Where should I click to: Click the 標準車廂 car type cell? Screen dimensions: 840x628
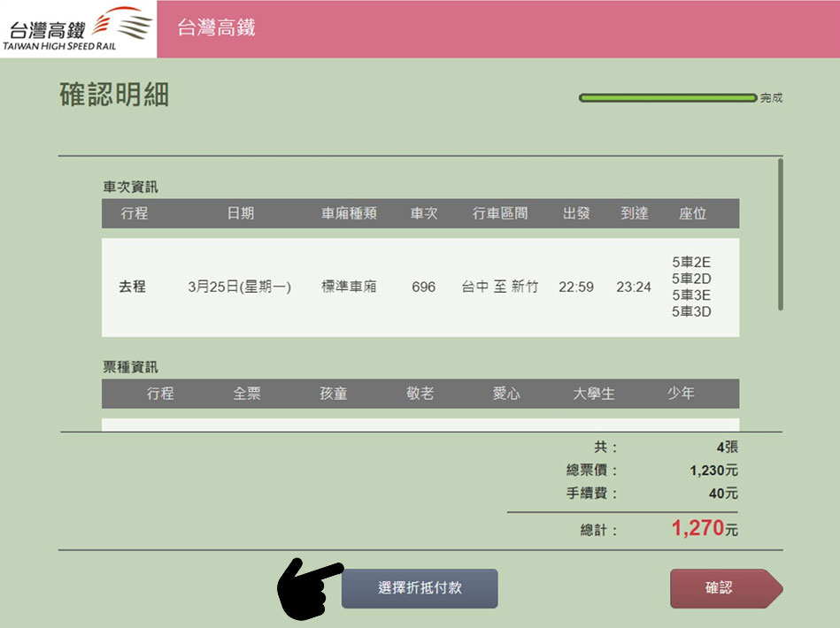349,287
